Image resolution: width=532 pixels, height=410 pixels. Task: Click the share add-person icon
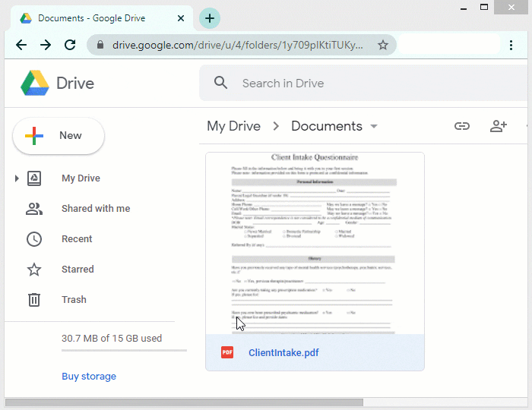click(x=498, y=126)
